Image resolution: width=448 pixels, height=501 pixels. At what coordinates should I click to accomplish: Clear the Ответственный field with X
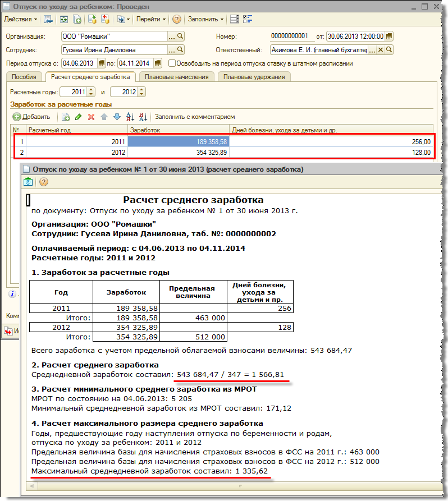[x=381, y=50]
